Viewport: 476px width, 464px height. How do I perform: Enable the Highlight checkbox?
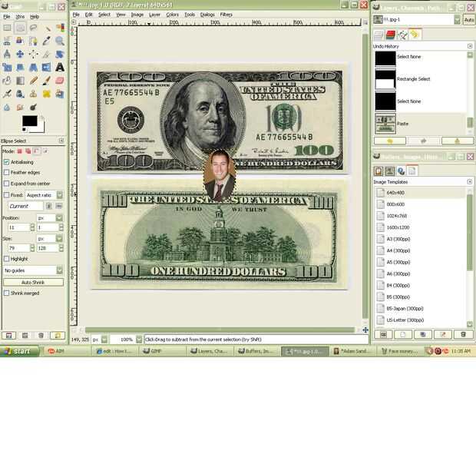(6, 259)
